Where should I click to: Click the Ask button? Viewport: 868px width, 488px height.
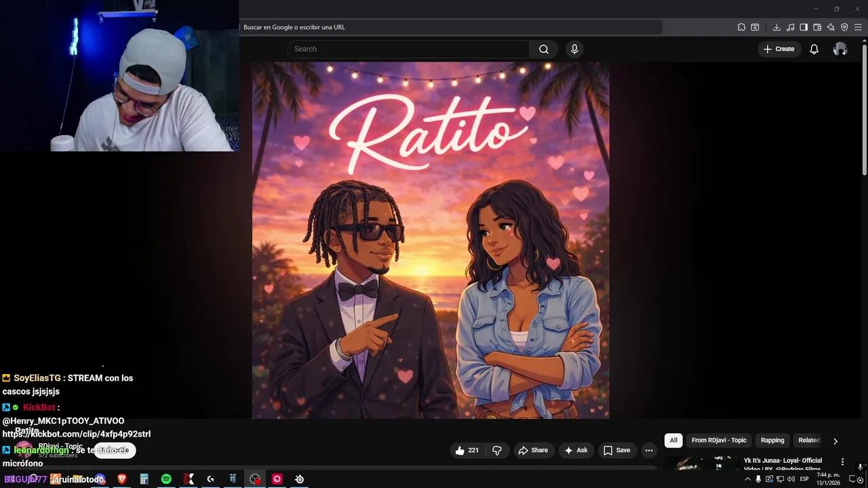576,450
